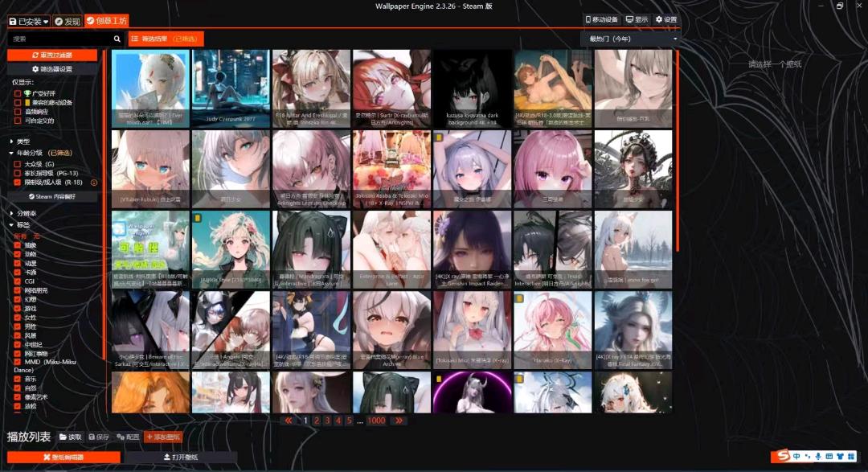Click the wallpaper grid's vertical scrollbar

[x=677, y=149]
